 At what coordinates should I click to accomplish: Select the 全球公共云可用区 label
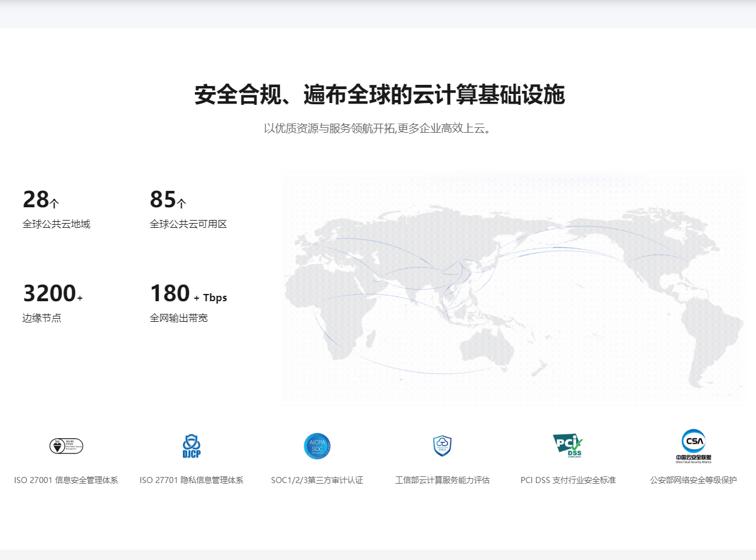(188, 224)
